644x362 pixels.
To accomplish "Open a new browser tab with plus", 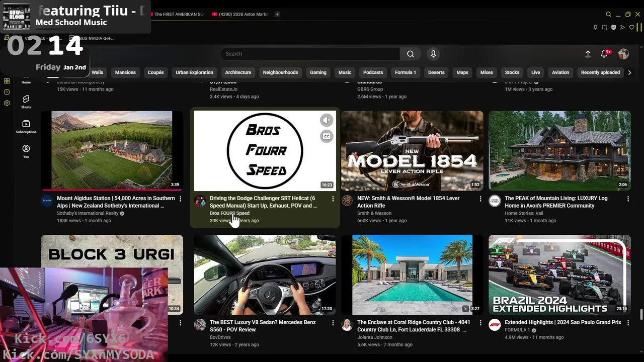I will (x=277, y=14).
